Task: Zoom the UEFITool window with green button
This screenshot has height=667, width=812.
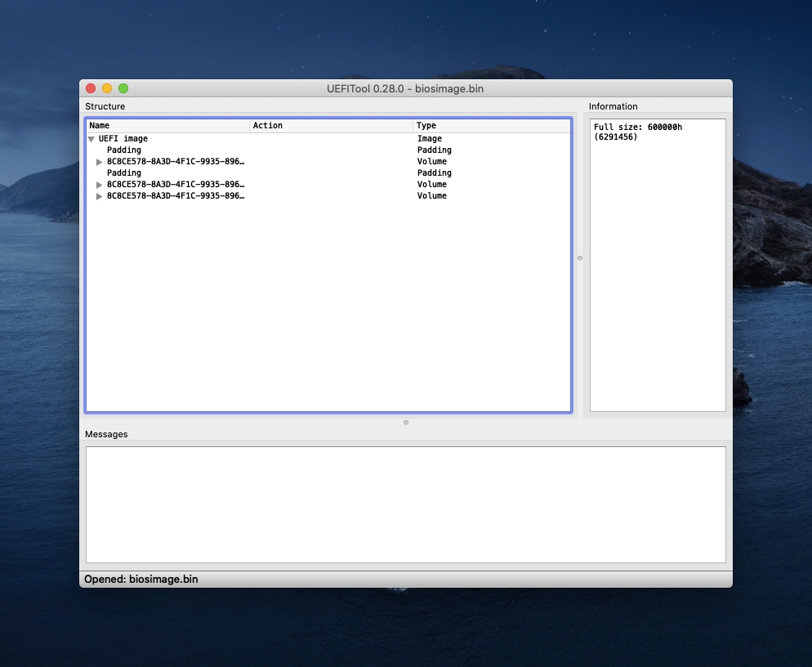Action: pos(123,88)
